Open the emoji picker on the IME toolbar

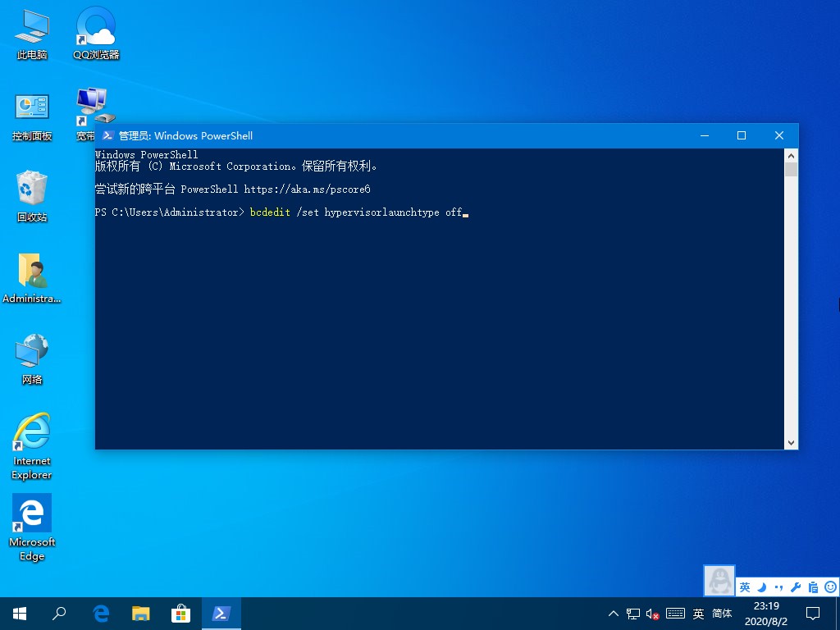830,587
